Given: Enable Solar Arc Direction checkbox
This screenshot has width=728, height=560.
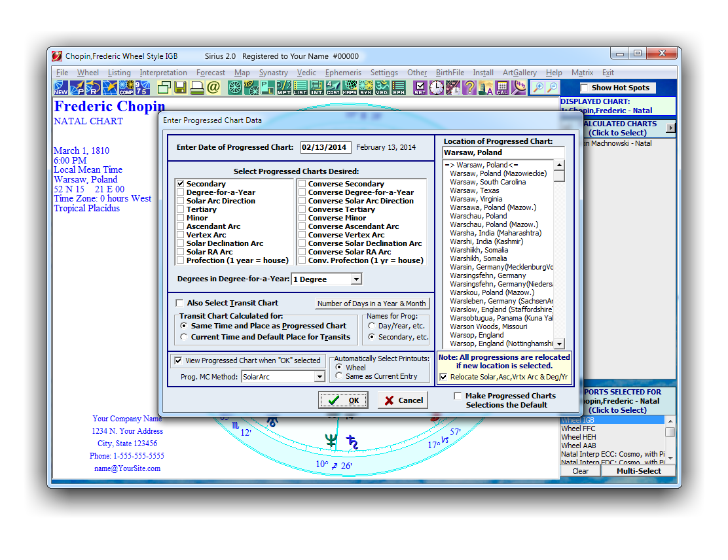Looking at the screenshot, I should (x=180, y=201).
